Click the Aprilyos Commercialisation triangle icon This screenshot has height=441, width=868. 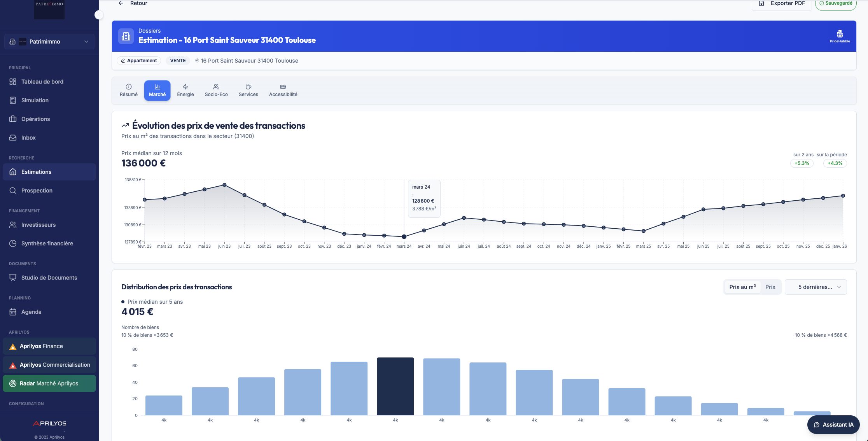12,365
